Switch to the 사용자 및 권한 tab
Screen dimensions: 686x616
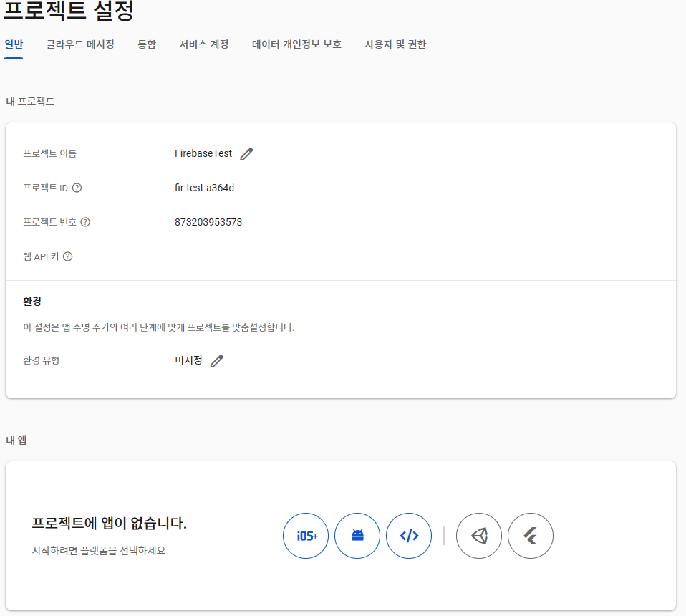coord(395,44)
